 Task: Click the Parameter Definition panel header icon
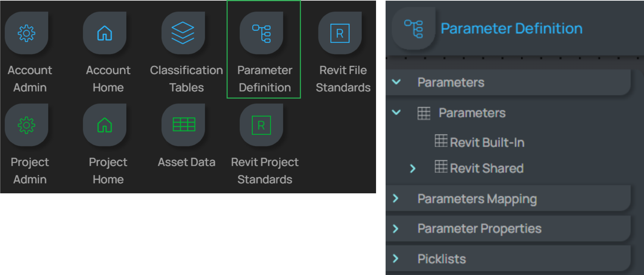414,29
